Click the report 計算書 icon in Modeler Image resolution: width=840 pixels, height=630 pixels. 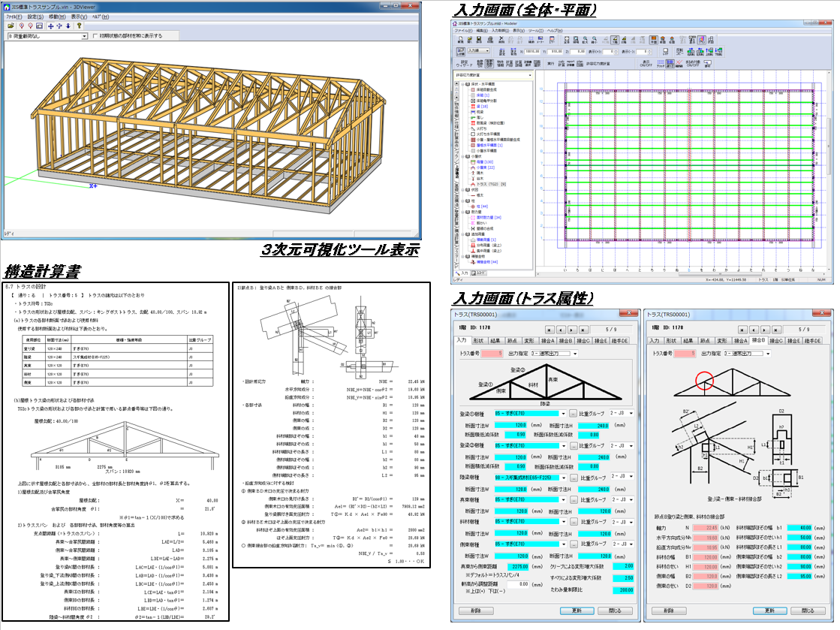pos(571,63)
